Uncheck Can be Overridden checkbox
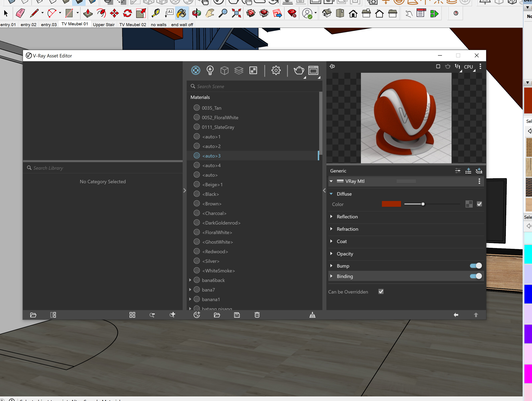This screenshot has width=532, height=401. point(381,292)
